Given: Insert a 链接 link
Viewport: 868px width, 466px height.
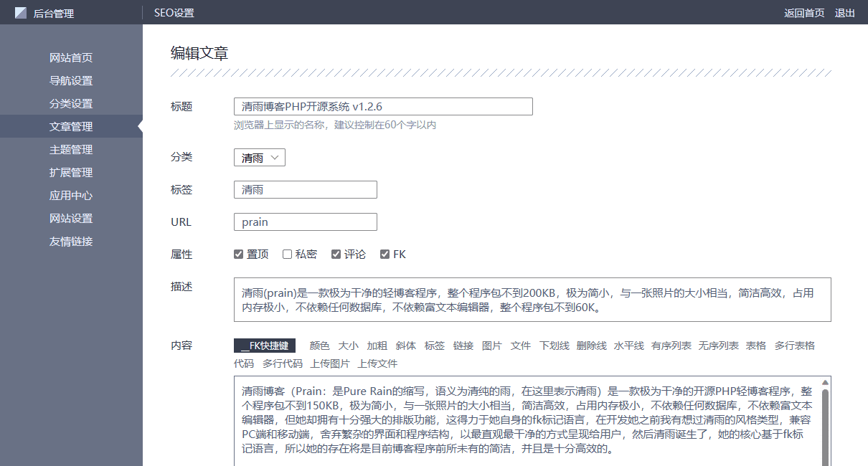Looking at the screenshot, I should click(x=463, y=346).
